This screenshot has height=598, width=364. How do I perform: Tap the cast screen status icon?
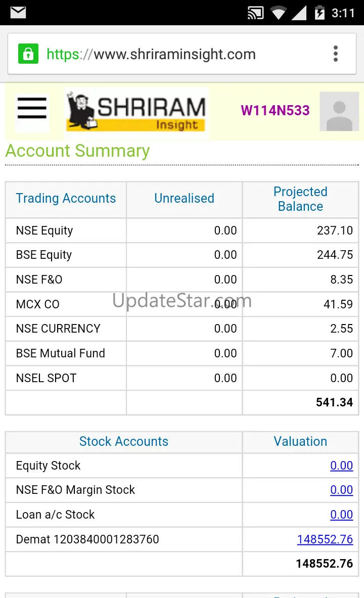tap(256, 13)
